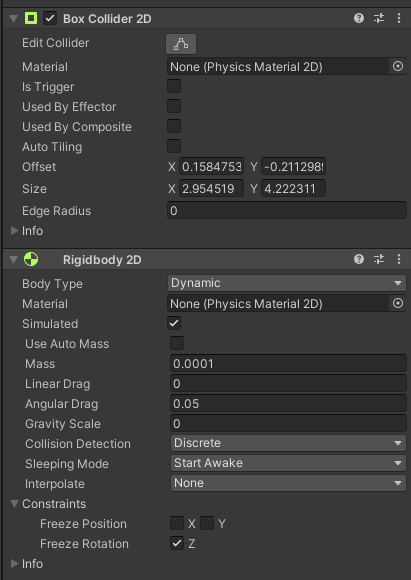Pick a Physics Material for Rigidbody 2D
The image size is (411, 580).
point(398,303)
